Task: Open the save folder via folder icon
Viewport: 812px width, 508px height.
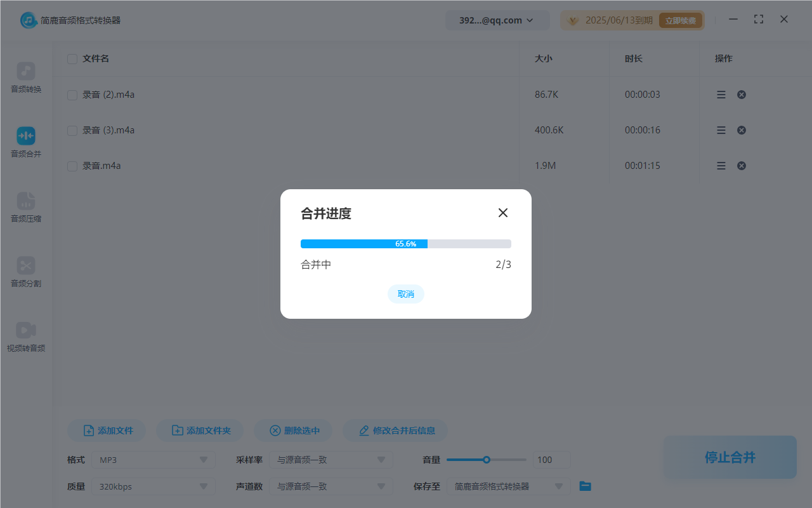Action: (584, 486)
